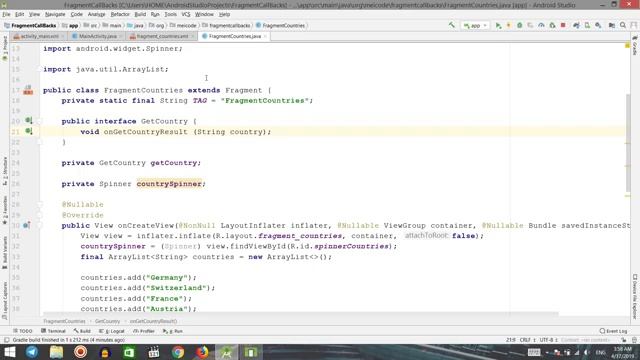Screen dimensions: 640x360
Task: Toggle the Project tool window sidebar
Action: (5, 48)
